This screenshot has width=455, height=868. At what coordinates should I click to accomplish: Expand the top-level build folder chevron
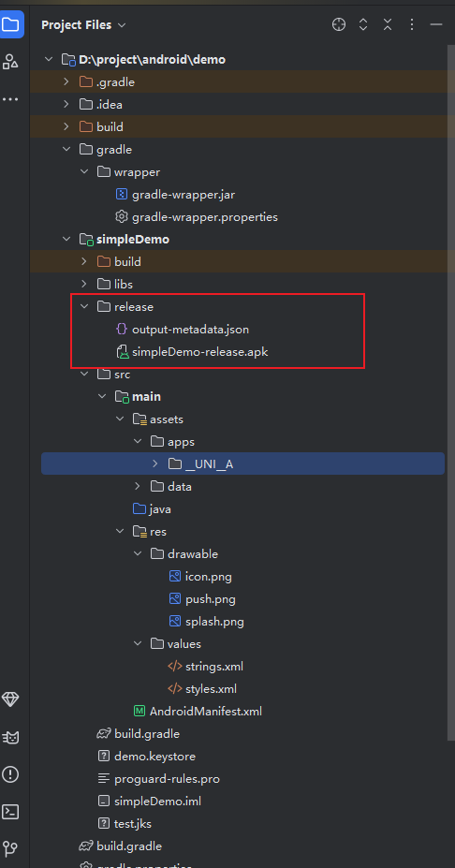click(x=66, y=126)
